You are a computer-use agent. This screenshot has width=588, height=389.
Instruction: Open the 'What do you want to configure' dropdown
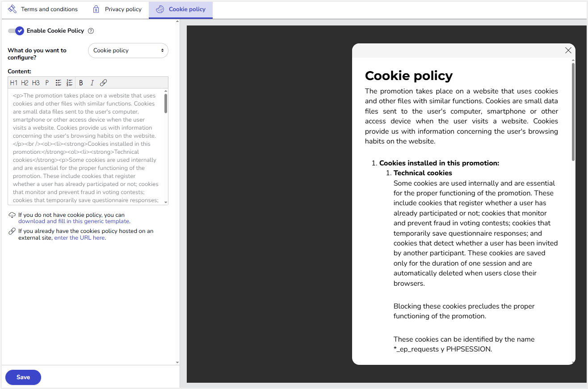point(128,51)
